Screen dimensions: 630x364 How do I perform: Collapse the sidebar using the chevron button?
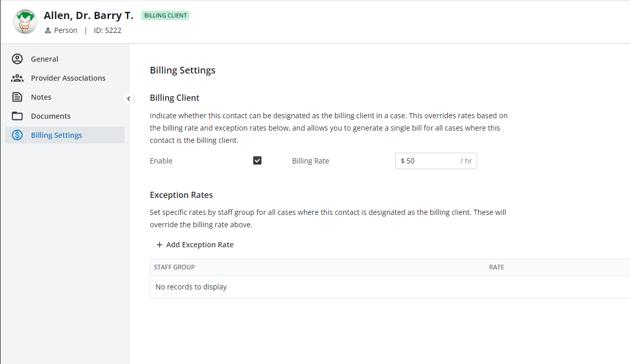click(129, 98)
